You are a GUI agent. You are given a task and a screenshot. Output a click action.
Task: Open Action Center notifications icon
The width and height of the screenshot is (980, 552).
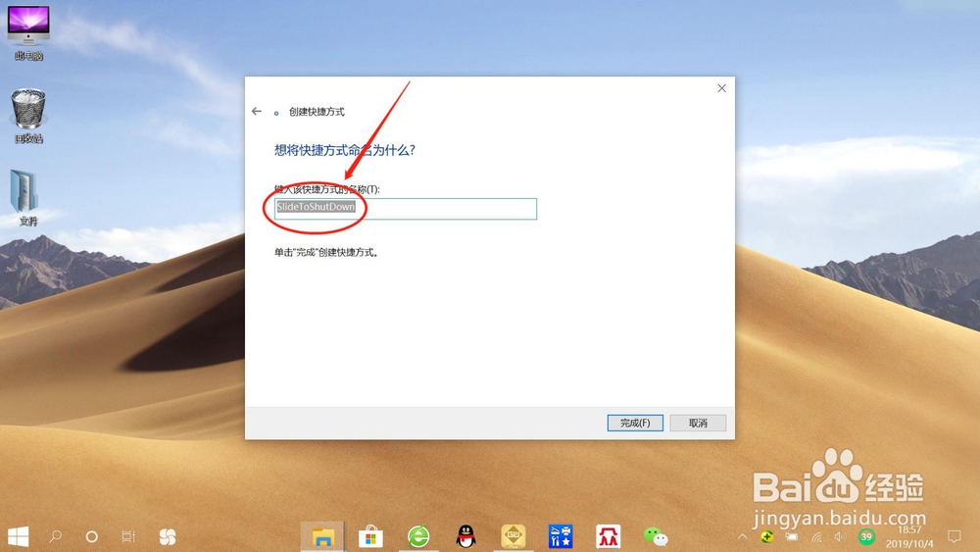click(955, 536)
